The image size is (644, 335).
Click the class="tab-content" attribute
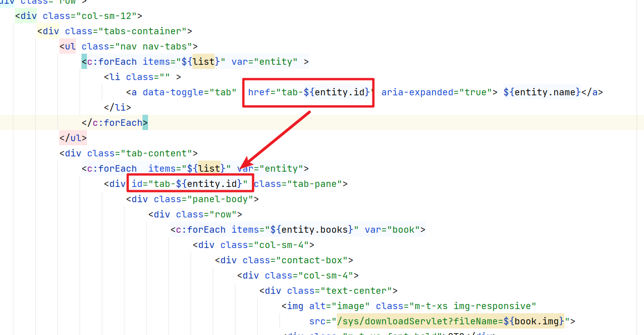point(140,154)
